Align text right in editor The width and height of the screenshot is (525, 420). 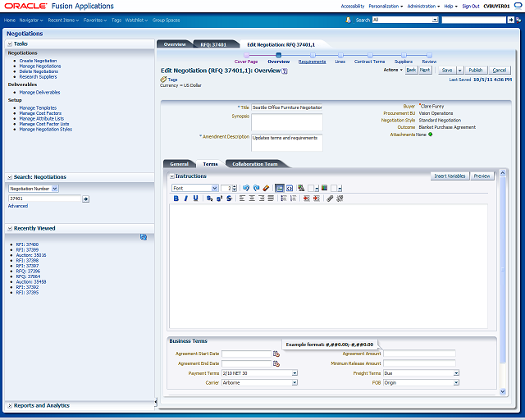262,199
